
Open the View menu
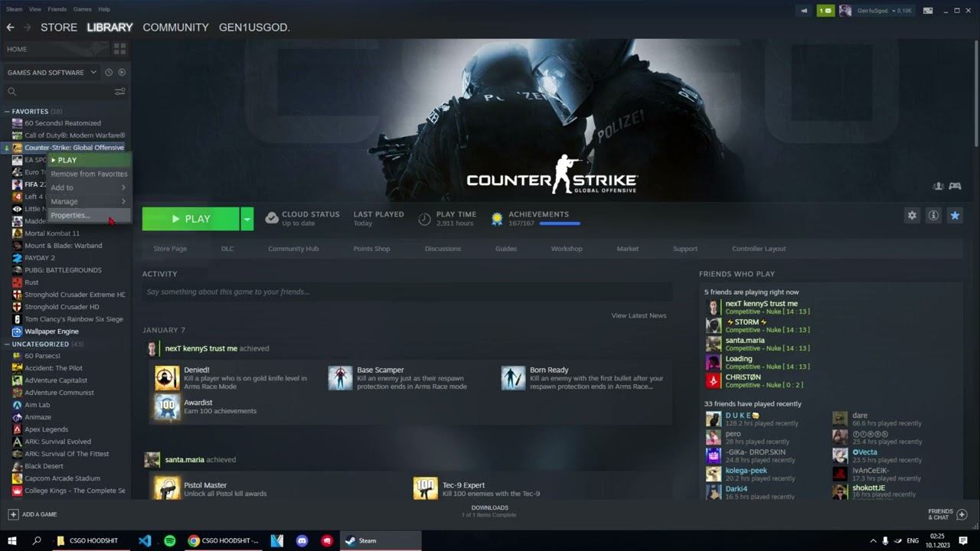pyautogui.click(x=35, y=9)
